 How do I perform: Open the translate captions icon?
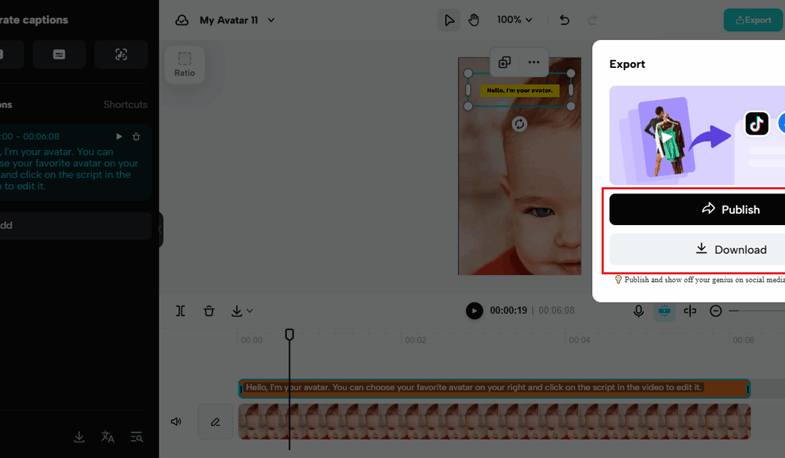[x=108, y=437]
